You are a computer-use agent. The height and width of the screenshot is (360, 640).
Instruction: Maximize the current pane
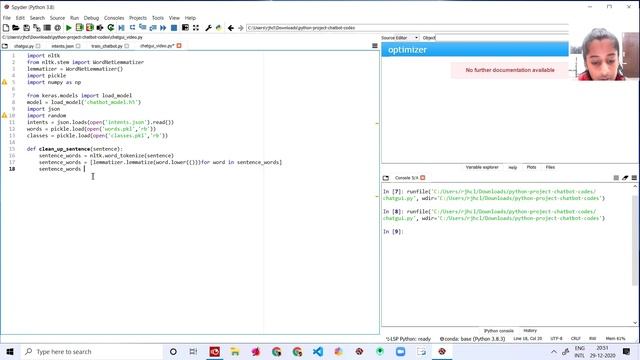point(185,28)
